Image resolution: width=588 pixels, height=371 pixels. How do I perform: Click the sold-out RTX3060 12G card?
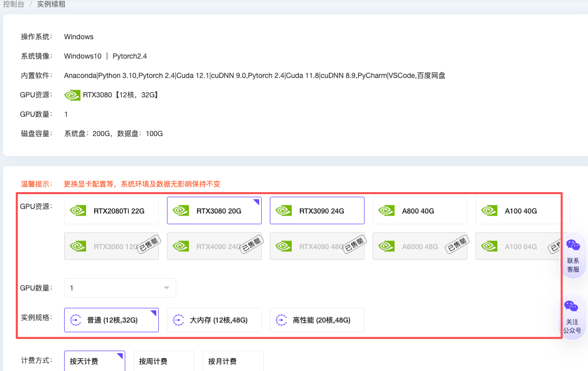pos(111,246)
